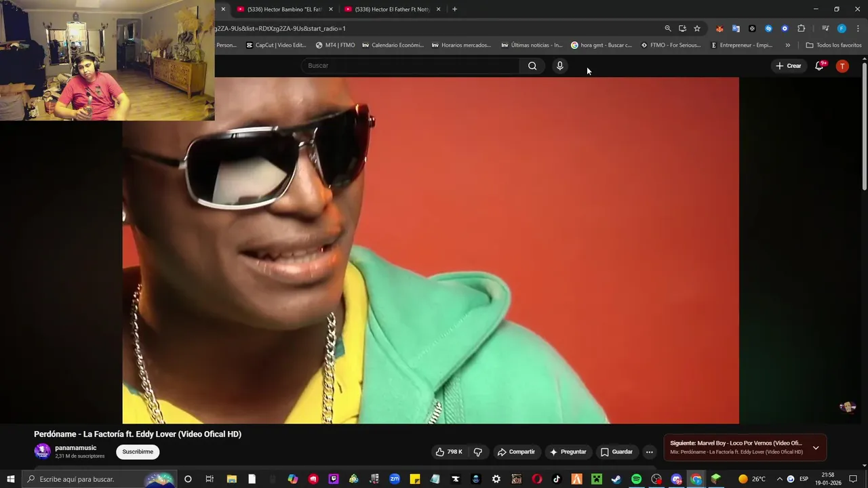Open Google Translate extension
Image resolution: width=868 pixels, height=488 pixels.
pos(736,28)
